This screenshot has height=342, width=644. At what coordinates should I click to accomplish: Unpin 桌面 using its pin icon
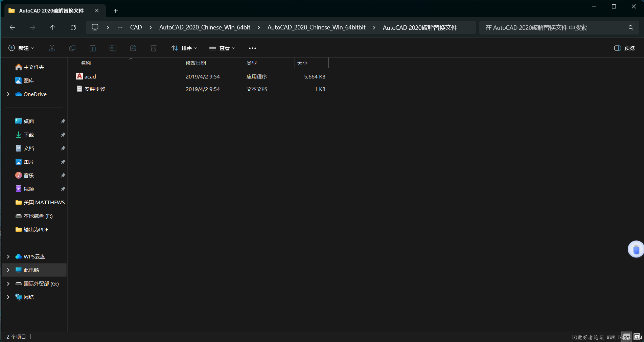[x=63, y=121]
